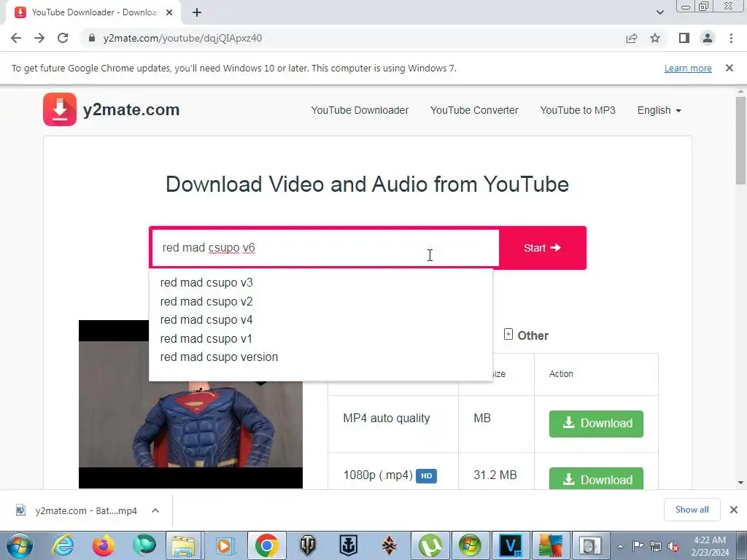Open Action Center flag icon

point(638,546)
